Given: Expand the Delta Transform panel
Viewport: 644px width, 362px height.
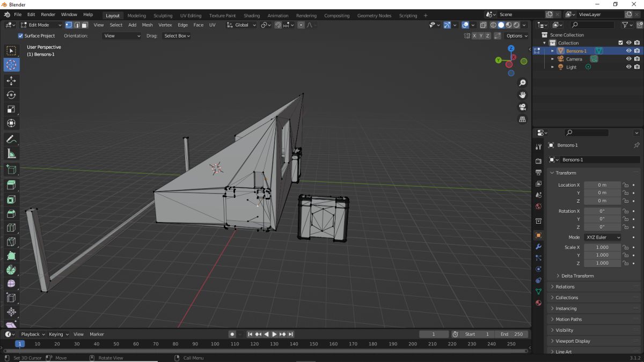Looking at the screenshot, I should click(x=577, y=276).
